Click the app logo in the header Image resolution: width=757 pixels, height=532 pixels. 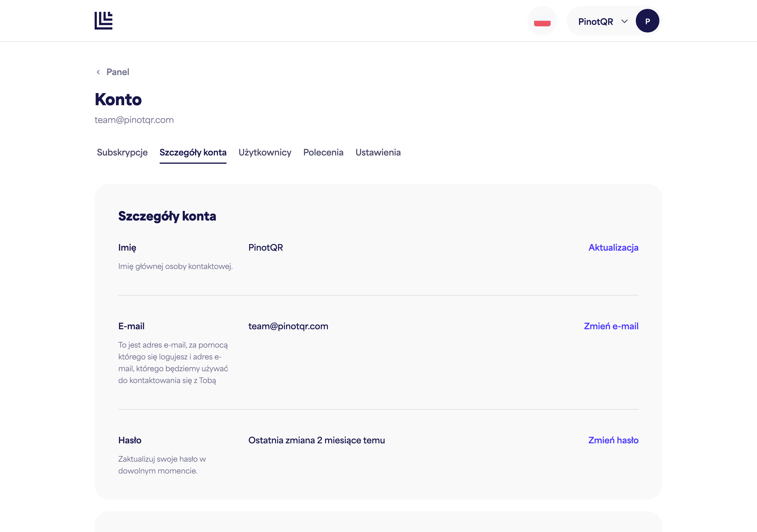(103, 21)
